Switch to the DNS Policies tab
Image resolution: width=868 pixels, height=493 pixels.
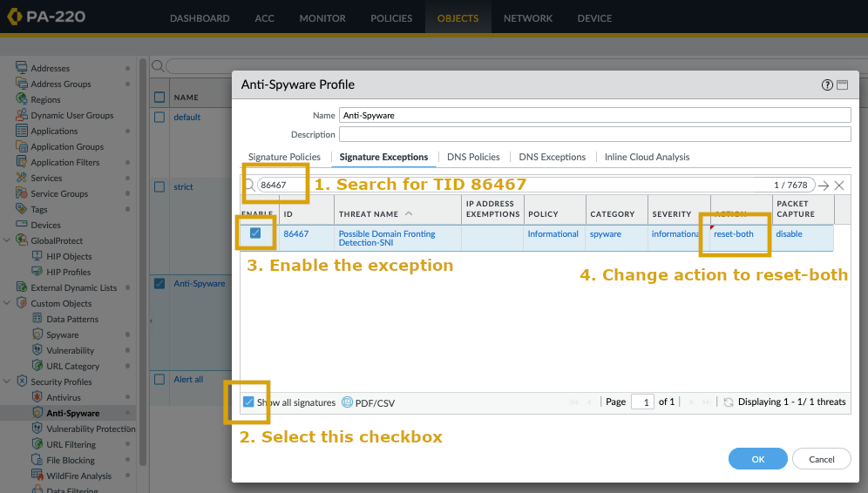[x=473, y=157]
